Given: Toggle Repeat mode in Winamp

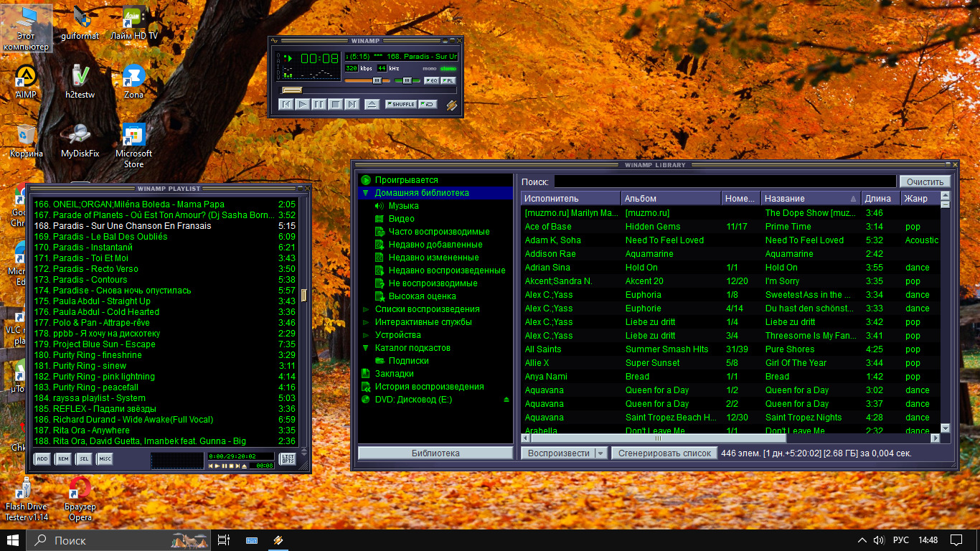Looking at the screenshot, I should [x=428, y=105].
